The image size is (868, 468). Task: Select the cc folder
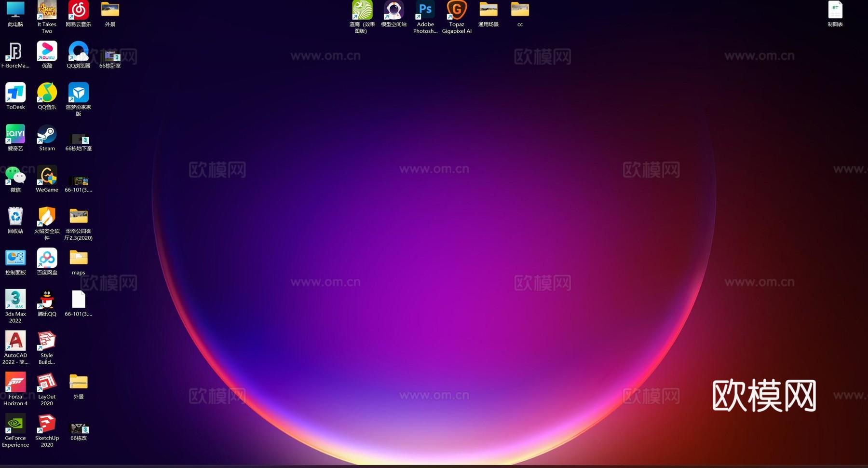pos(520,11)
